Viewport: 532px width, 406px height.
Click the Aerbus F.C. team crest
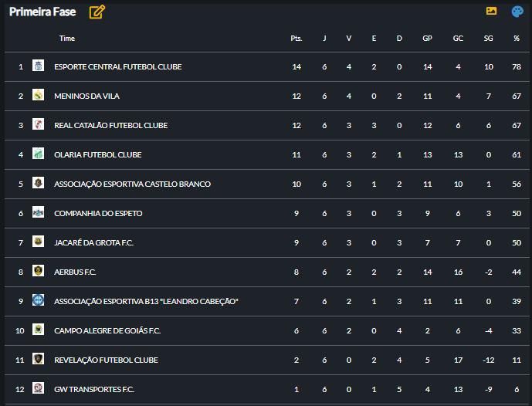coord(38,272)
